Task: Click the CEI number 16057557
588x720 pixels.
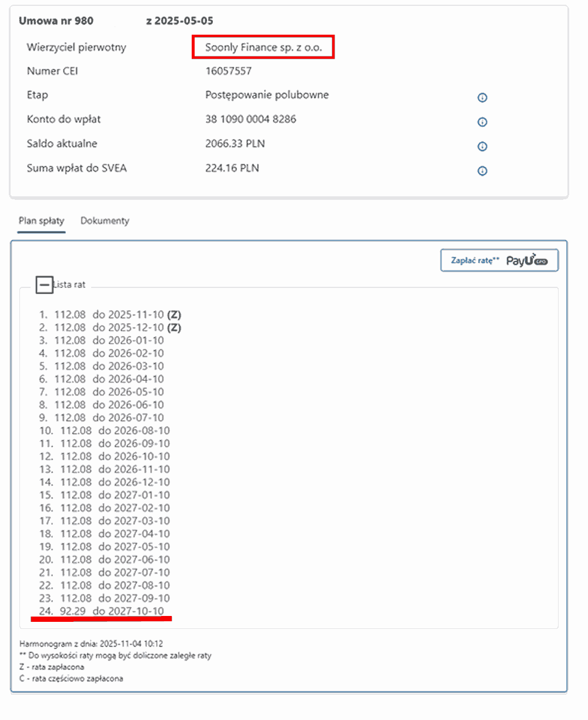Action: coord(229,71)
